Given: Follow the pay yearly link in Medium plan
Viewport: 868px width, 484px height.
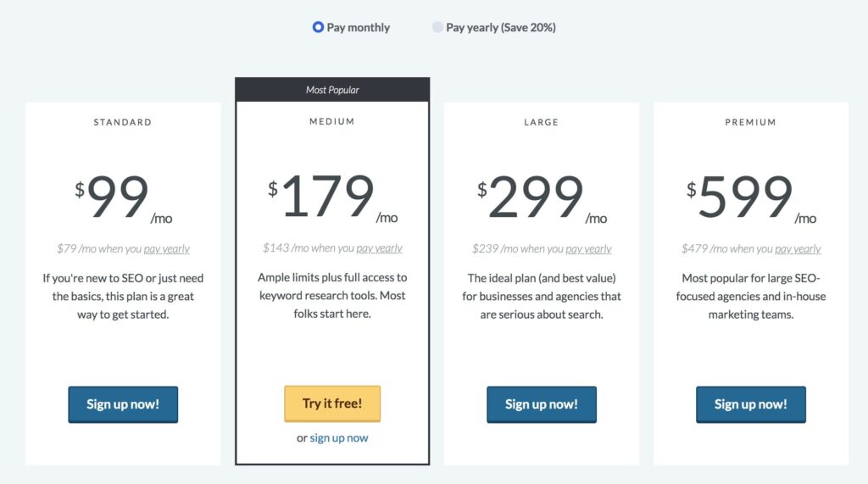Looking at the screenshot, I should click(x=379, y=248).
